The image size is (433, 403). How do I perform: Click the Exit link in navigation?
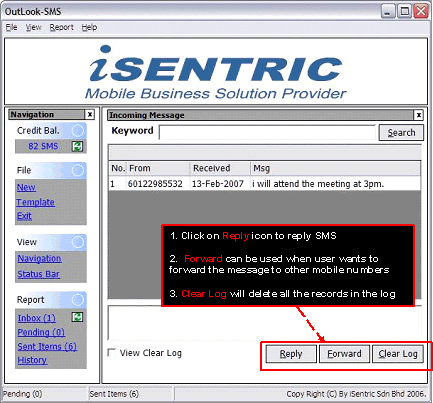(24, 216)
